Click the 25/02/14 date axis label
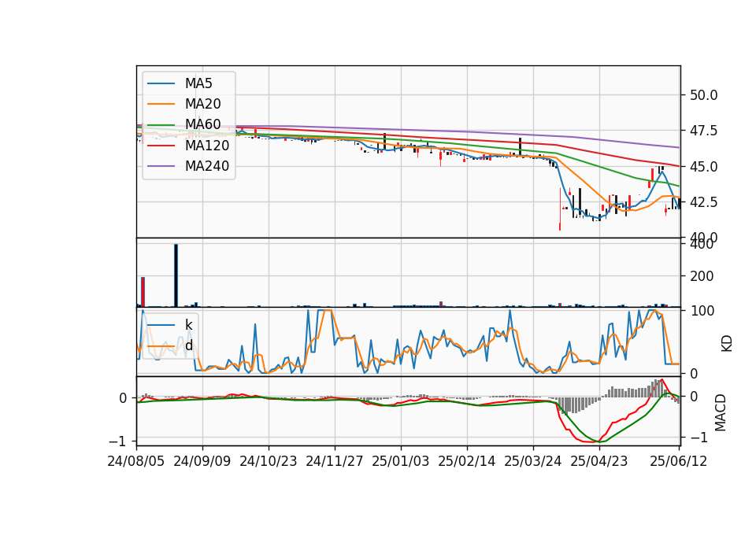This screenshot has height=543, width=756. coord(467,461)
